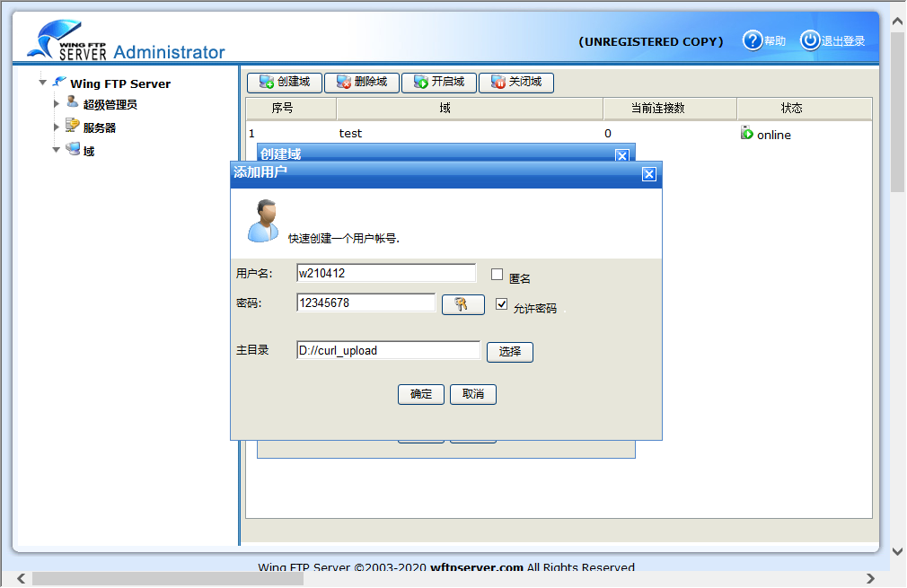Viewport: 907px width, 588px height.
Task: Confirm user creation with the 确定 button
Action: pos(420,394)
